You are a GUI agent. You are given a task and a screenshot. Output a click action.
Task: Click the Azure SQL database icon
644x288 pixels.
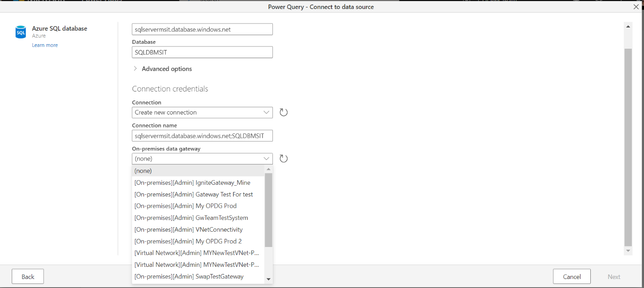21,32
